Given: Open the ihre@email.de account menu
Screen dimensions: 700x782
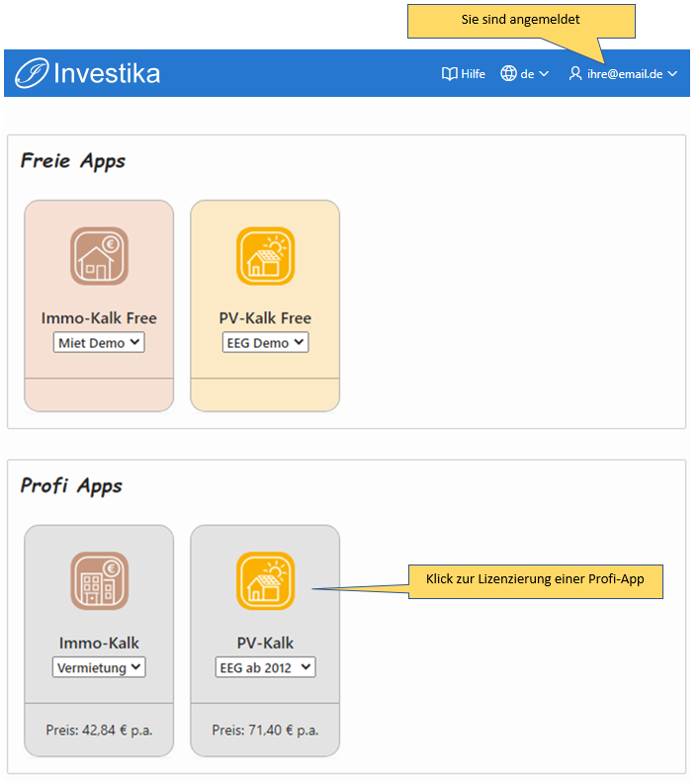Looking at the screenshot, I should [624, 74].
